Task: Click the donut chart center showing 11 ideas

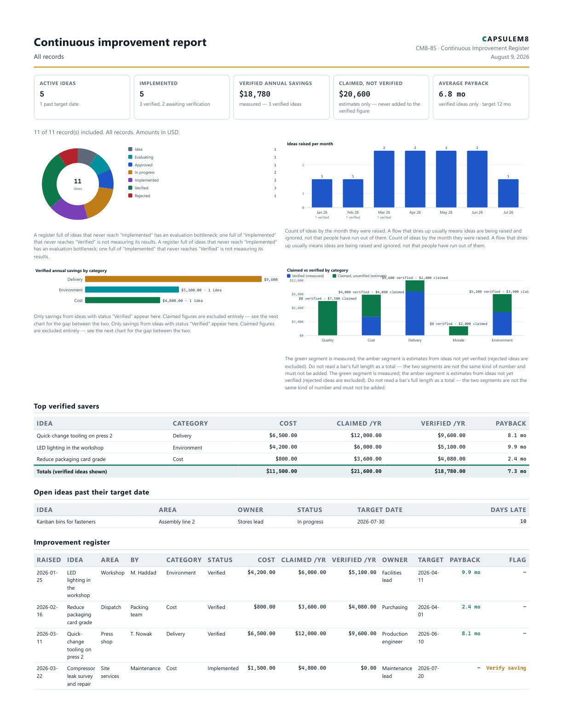Action: coord(78,184)
